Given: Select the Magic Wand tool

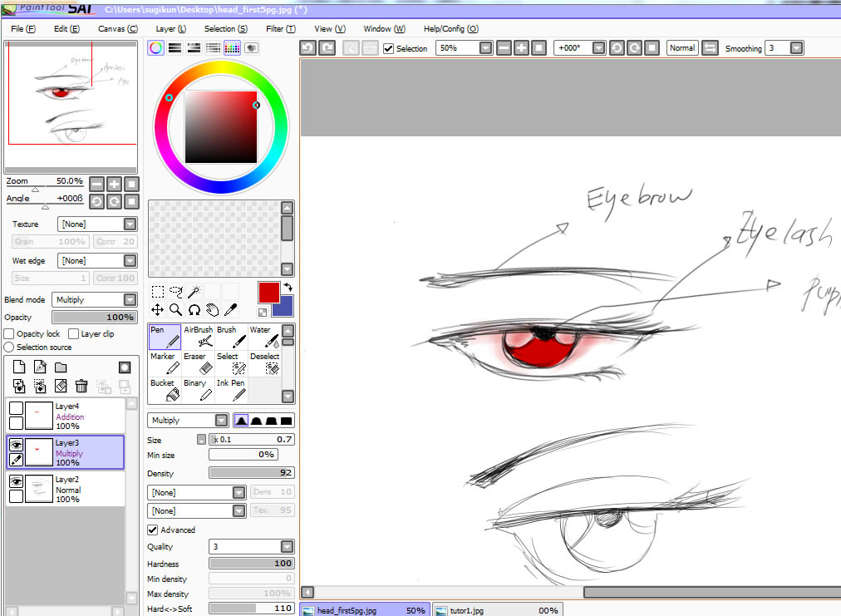Looking at the screenshot, I should (193, 292).
